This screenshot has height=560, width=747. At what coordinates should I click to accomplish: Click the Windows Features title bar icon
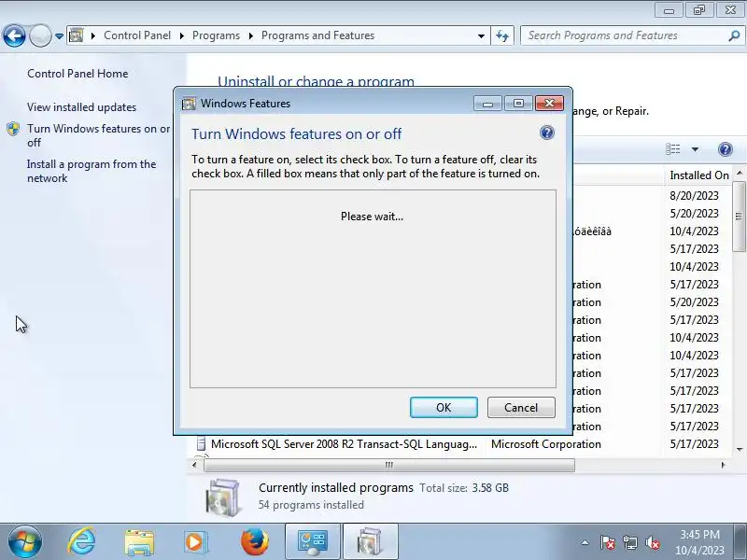[x=190, y=104]
